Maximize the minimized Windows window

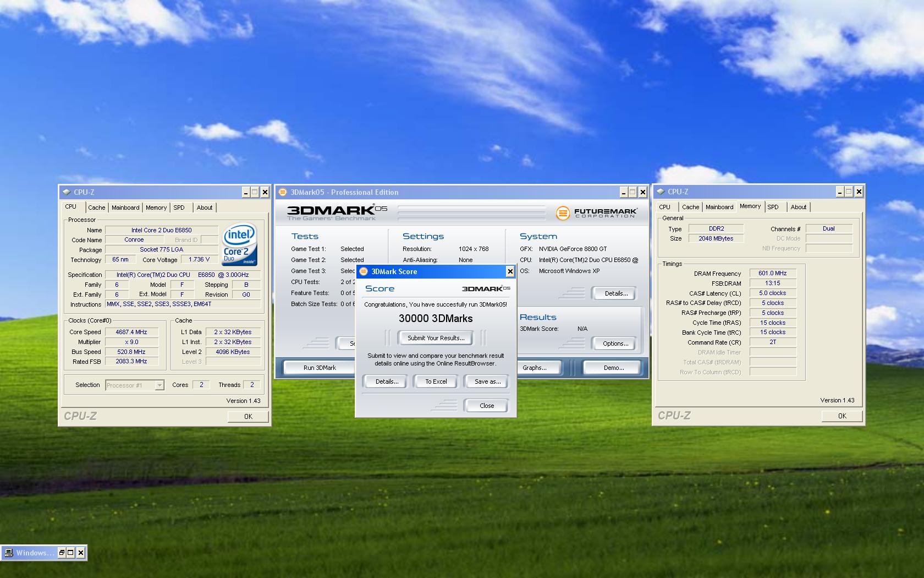(70, 553)
